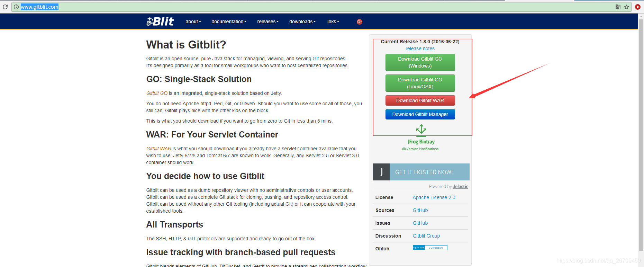The width and height of the screenshot is (644, 267).
Task: Click the 'License' row label
Action: pyautogui.click(x=384, y=197)
